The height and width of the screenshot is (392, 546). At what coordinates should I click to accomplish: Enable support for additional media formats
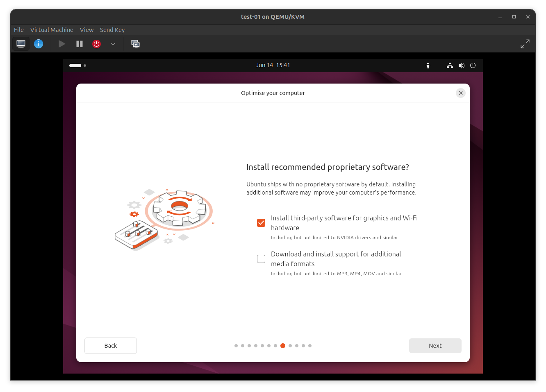point(261,258)
